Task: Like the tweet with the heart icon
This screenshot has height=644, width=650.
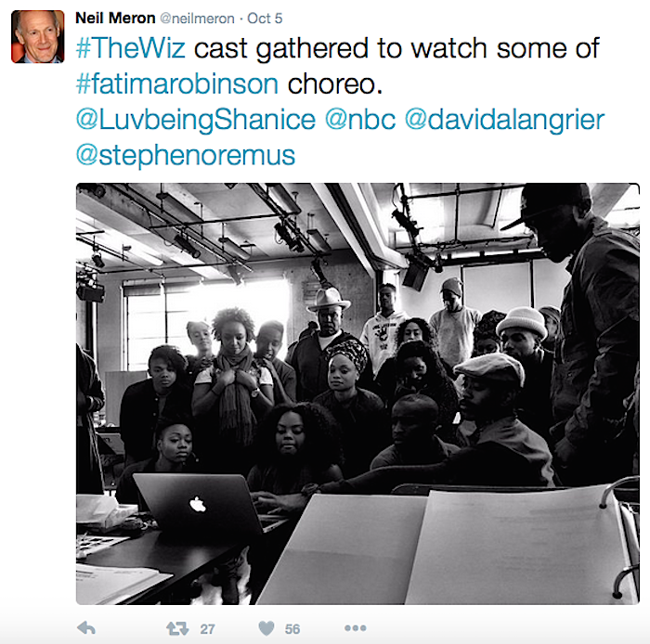Action: [x=266, y=628]
